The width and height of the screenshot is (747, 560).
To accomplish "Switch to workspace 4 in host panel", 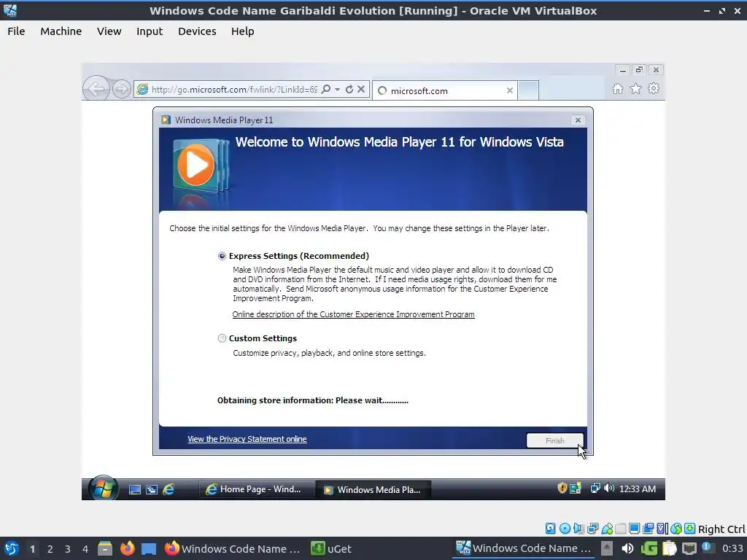I will (x=85, y=549).
